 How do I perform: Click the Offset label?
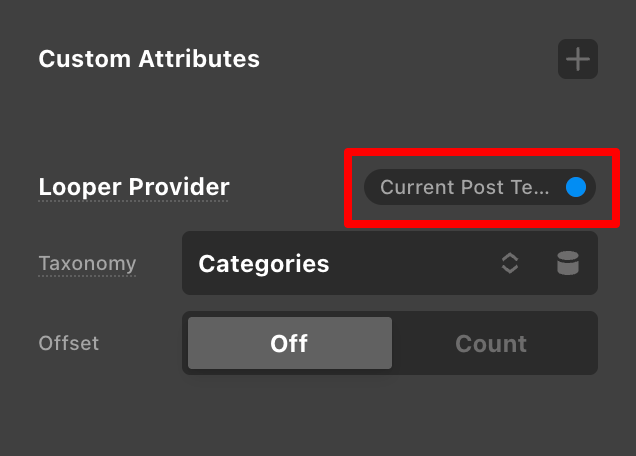69,343
